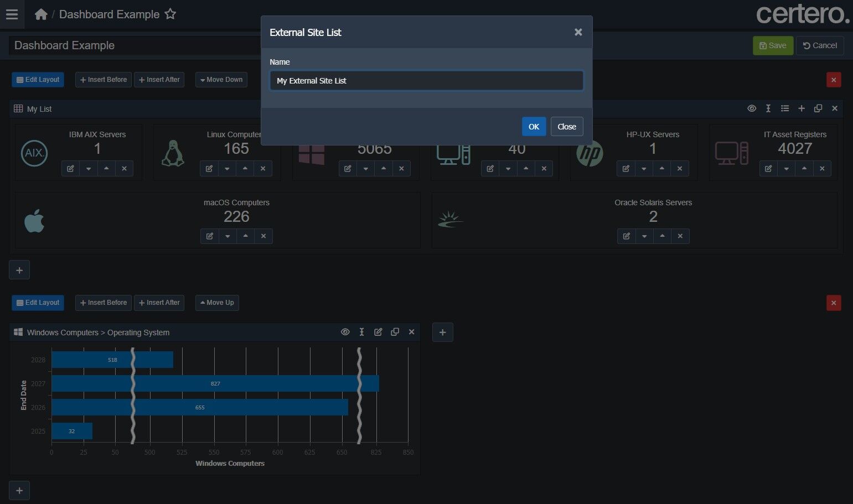Star Dashboard Example as favorite

(x=170, y=14)
